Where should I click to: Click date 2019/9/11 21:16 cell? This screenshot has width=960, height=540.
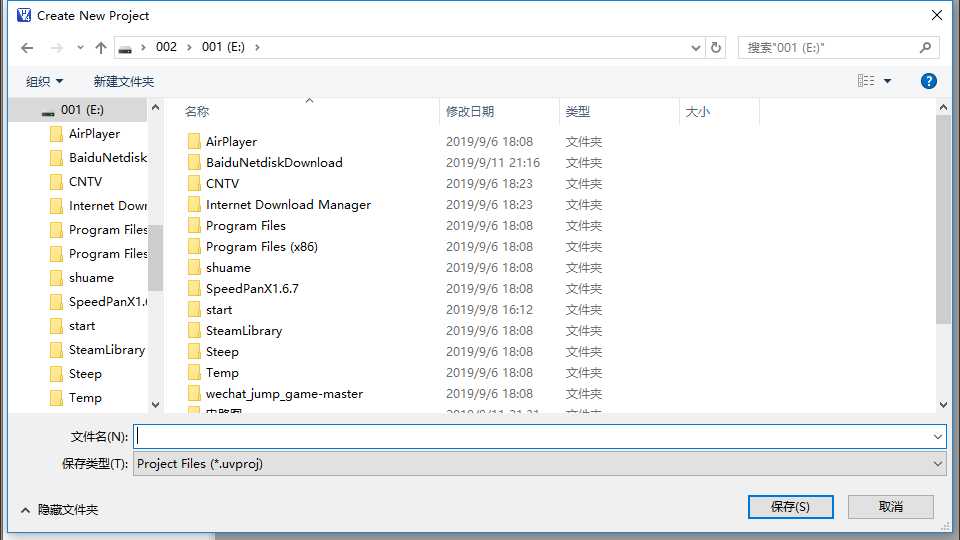click(493, 163)
